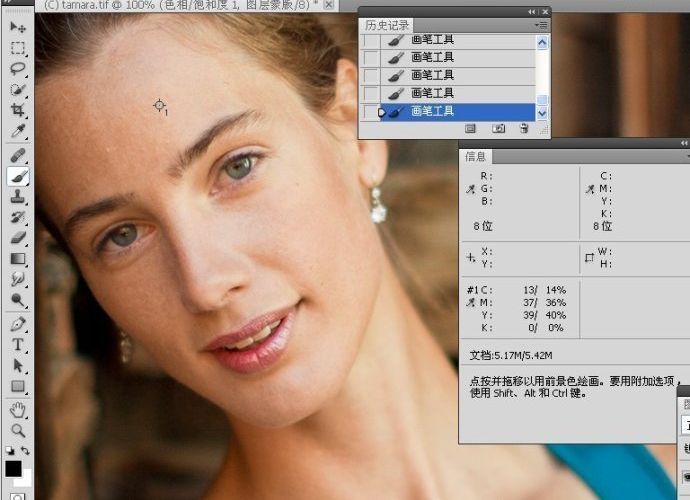Select the Eyedropper tool
The height and width of the screenshot is (500, 690).
(x=18, y=131)
